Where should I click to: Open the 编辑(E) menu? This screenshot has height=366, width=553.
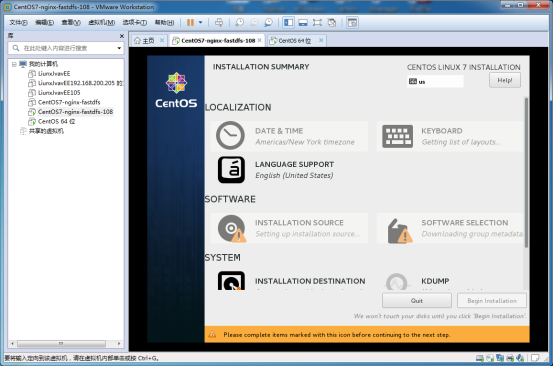(x=44, y=23)
